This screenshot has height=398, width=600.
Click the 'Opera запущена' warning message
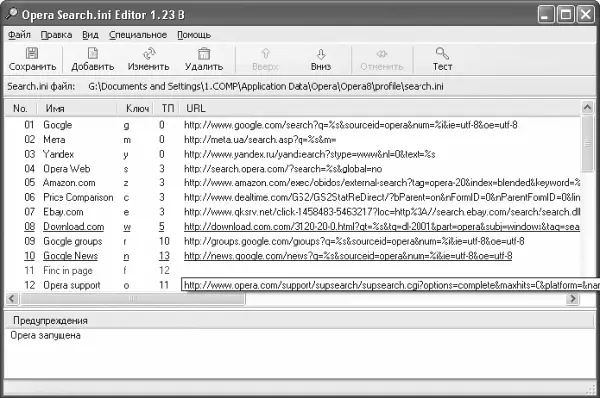coord(45,335)
